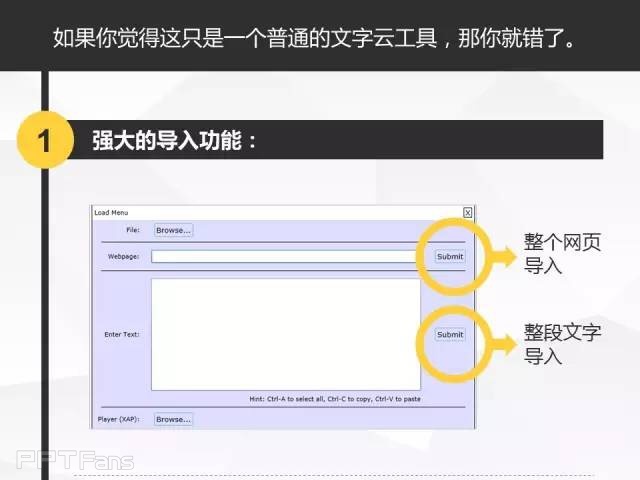Click the top banner headline text
Screen dimensions: 640x480
click(x=319, y=42)
